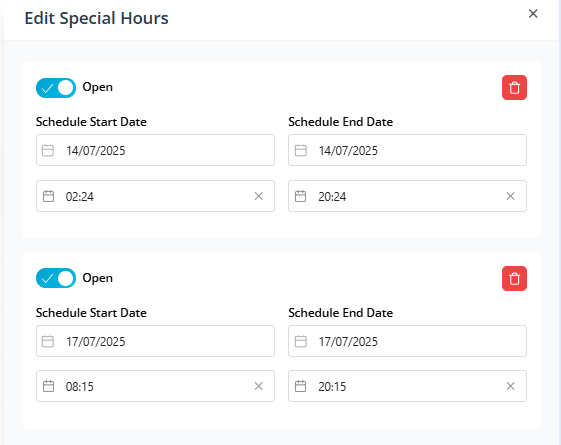Toggle the first Open switch off

point(56,88)
